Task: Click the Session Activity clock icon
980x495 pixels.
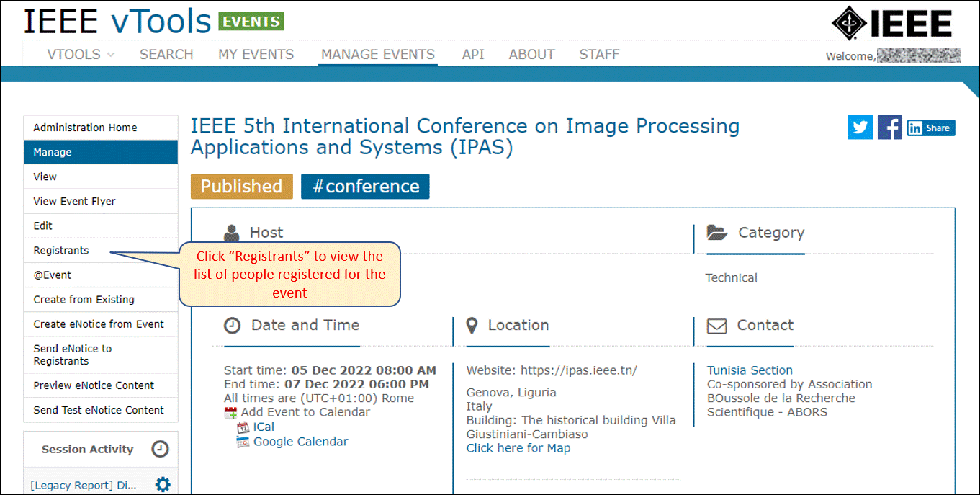Action: click(160, 449)
